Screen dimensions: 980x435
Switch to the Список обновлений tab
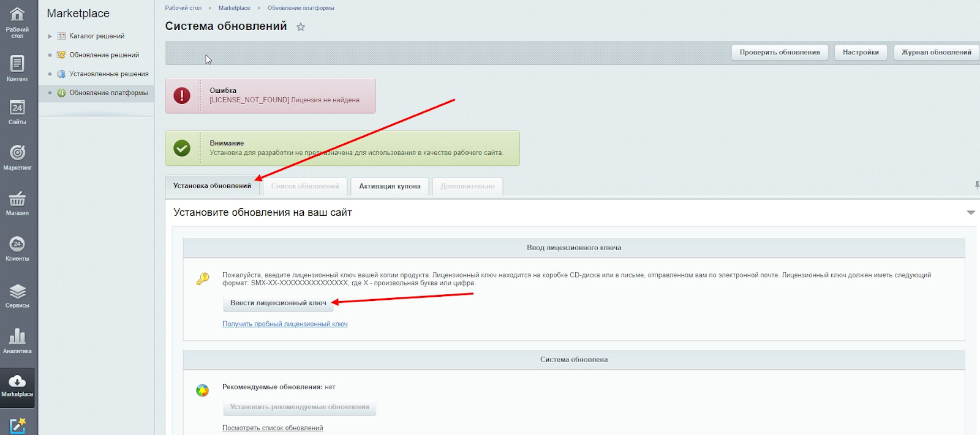(x=305, y=186)
